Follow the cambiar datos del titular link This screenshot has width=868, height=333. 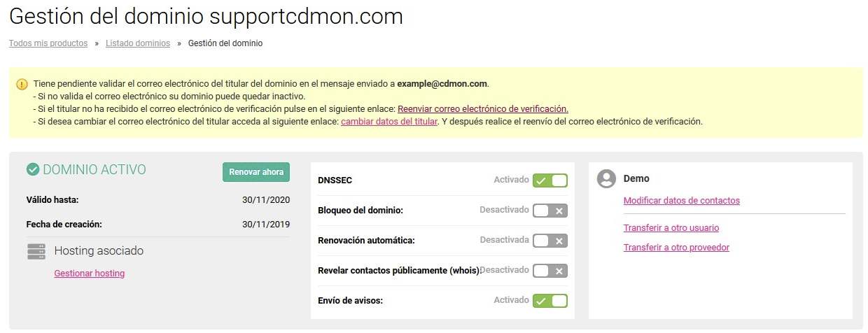coord(389,122)
